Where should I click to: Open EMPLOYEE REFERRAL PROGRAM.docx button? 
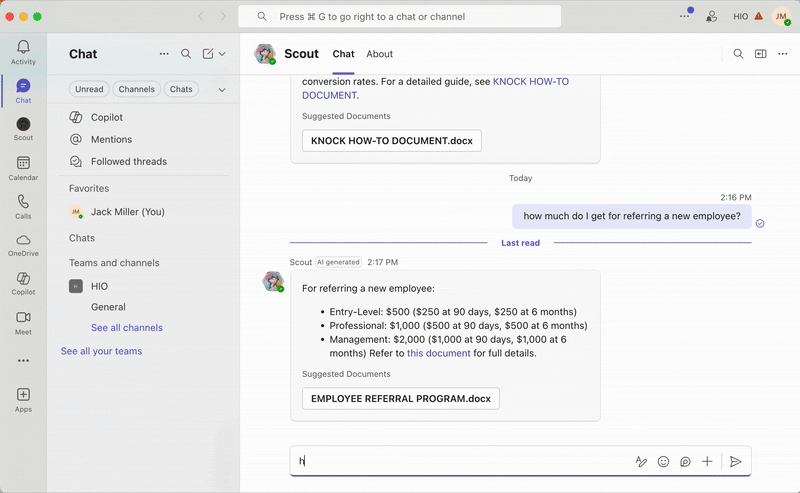click(401, 399)
